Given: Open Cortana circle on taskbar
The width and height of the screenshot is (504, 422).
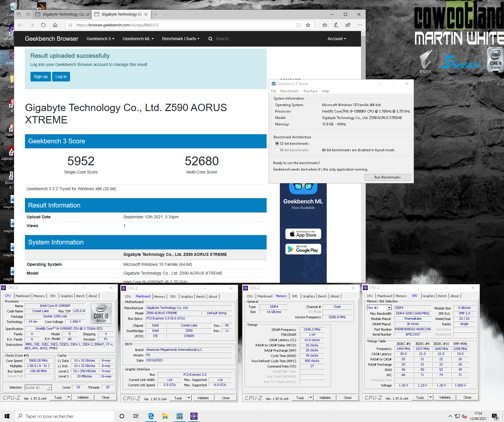Looking at the screenshot, I should (x=122, y=416).
